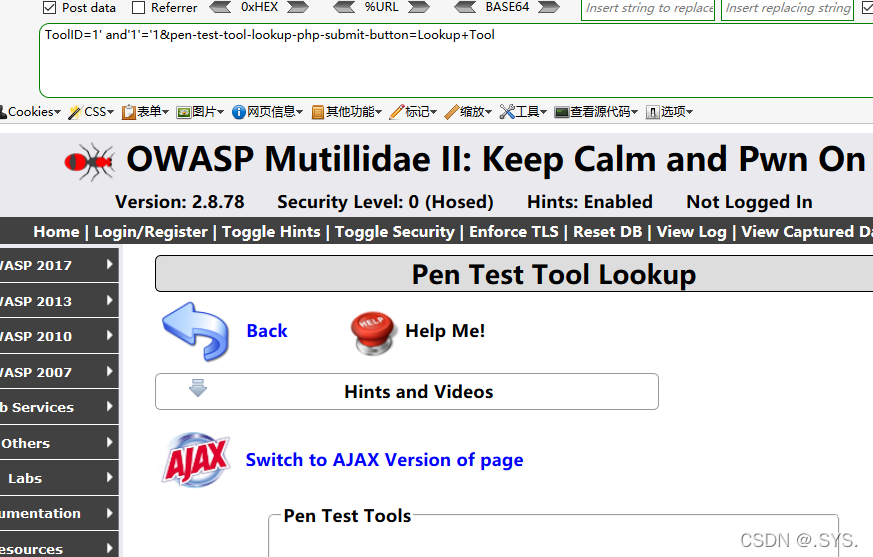Focus the Insert string to replace field
The width and height of the screenshot is (873, 557).
point(648,9)
